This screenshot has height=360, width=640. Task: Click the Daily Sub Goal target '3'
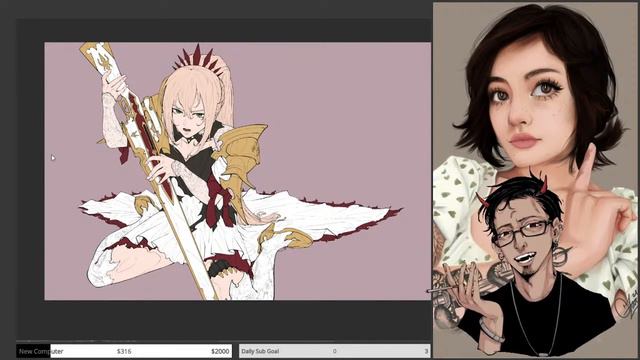tap(426, 351)
